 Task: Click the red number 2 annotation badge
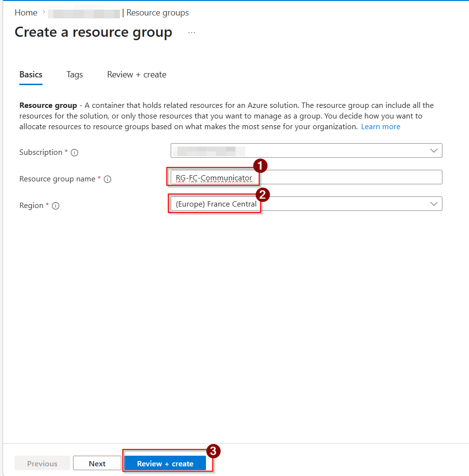(x=262, y=194)
